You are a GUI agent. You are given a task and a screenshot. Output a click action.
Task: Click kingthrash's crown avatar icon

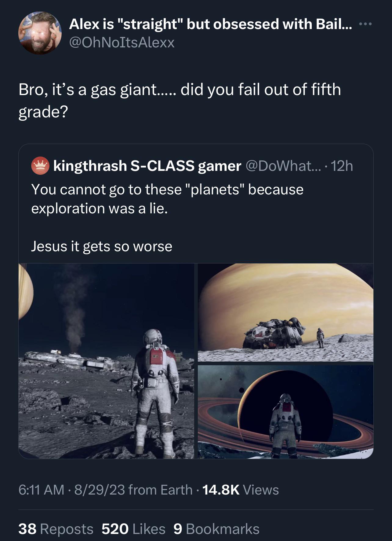coord(40,166)
